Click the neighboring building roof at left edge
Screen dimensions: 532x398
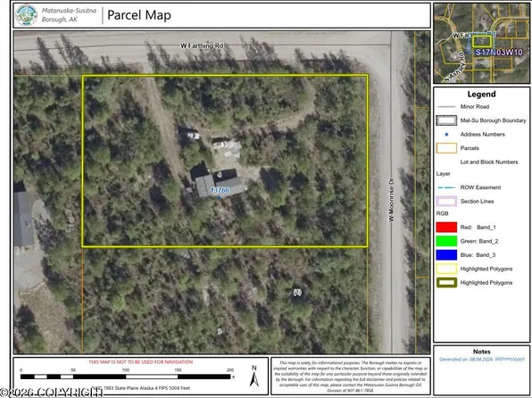click(x=23, y=219)
